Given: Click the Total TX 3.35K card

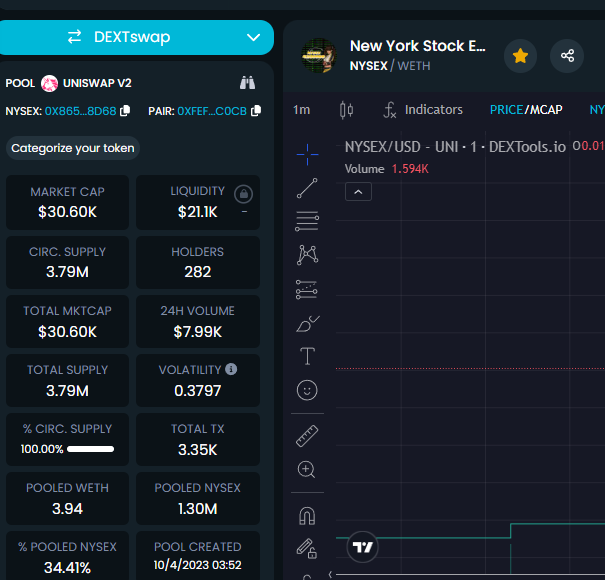Looking at the screenshot, I should click(198, 440).
